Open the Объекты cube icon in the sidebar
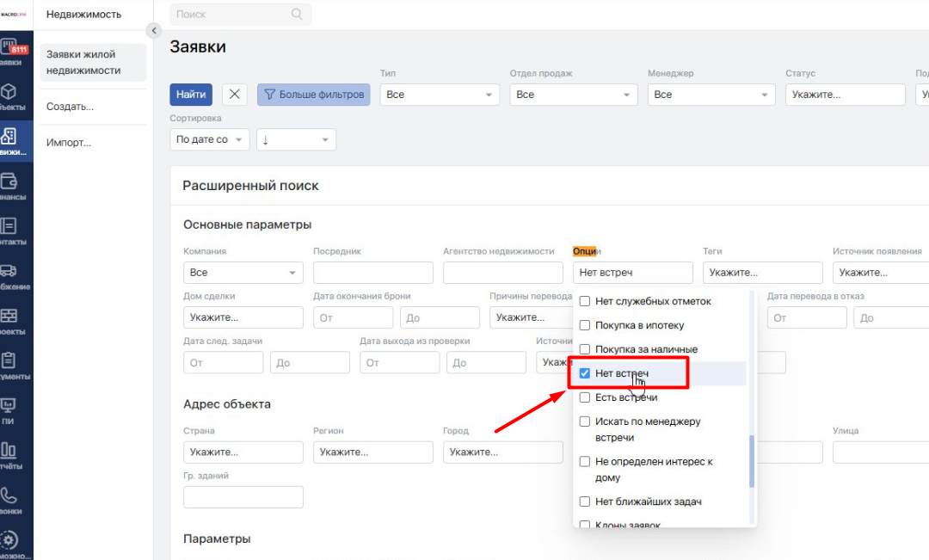This screenshot has width=929, height=560. coord(9,96)
